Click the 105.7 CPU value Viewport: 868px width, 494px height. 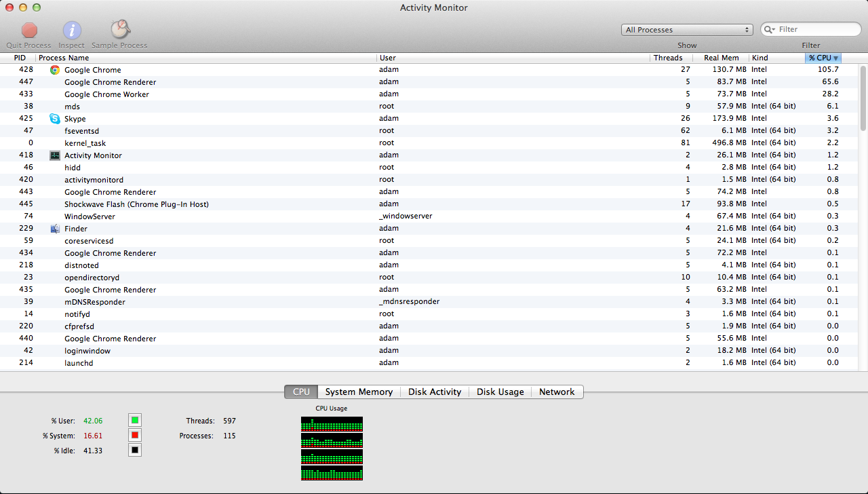tap(828, 70)
